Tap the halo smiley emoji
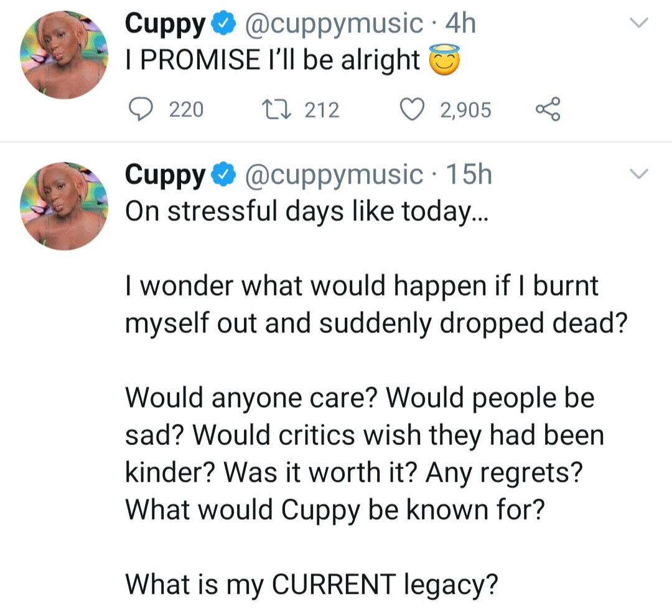 point(444,60)
